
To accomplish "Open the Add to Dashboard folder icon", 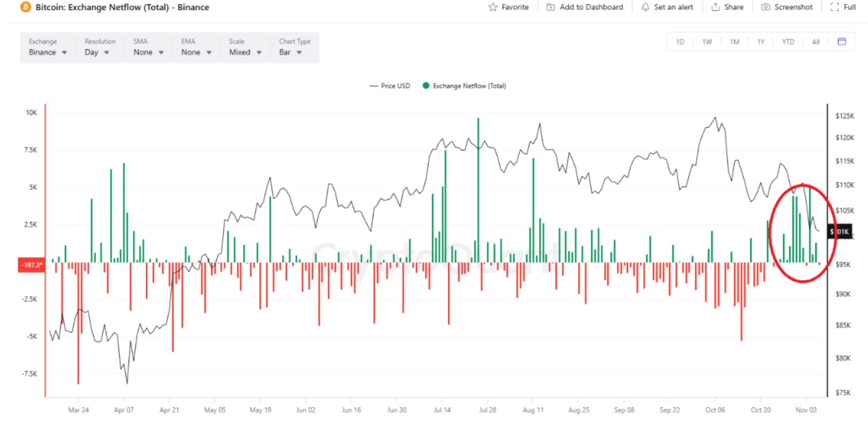I will [x=552, y=7].
